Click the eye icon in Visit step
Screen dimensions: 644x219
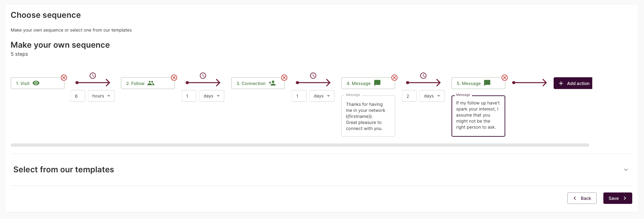point(36,83)
